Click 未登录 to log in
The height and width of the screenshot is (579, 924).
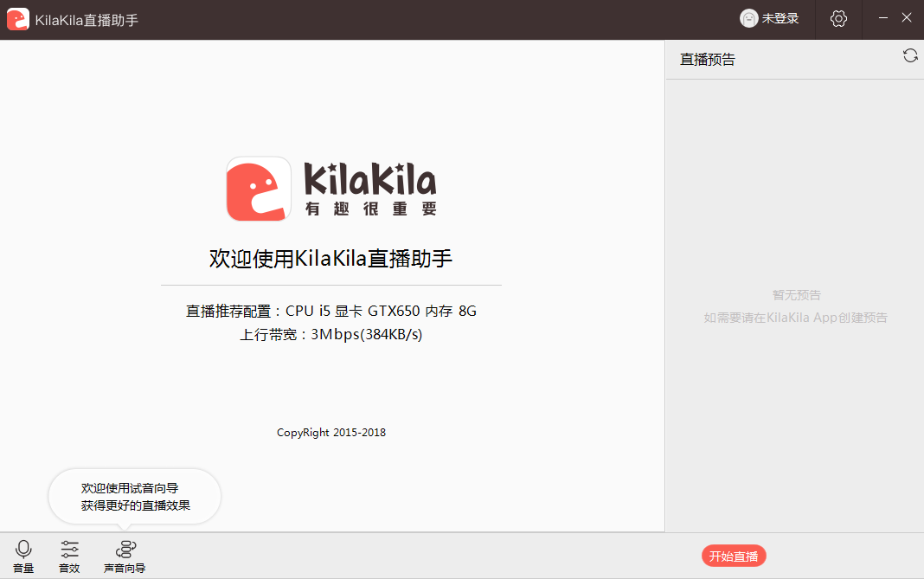(x=780, y=19)
